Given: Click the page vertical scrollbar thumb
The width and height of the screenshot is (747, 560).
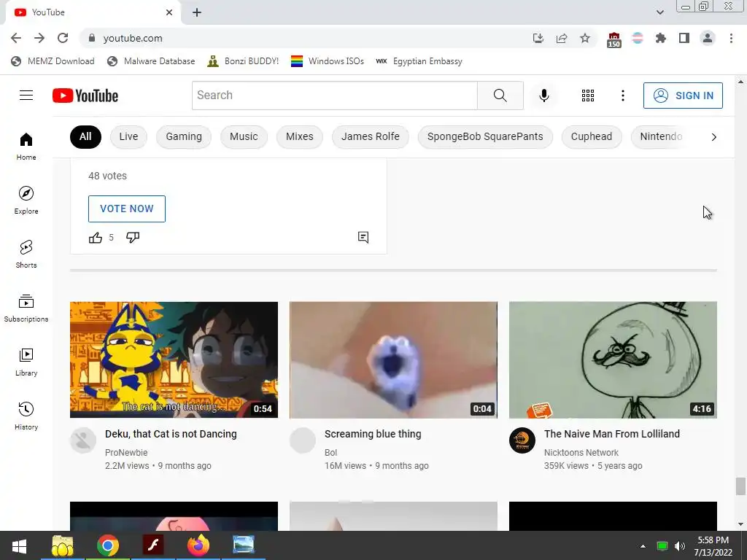Looking at the screenshot, I should pyautogui.click(x=740, y=486).
